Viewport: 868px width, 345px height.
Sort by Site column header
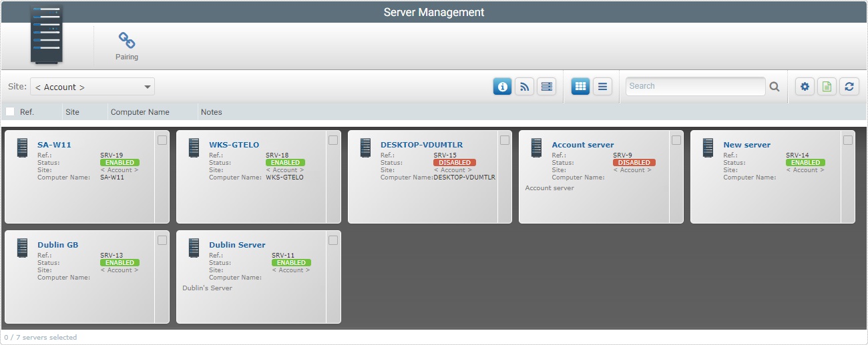[x=72, y=112]
